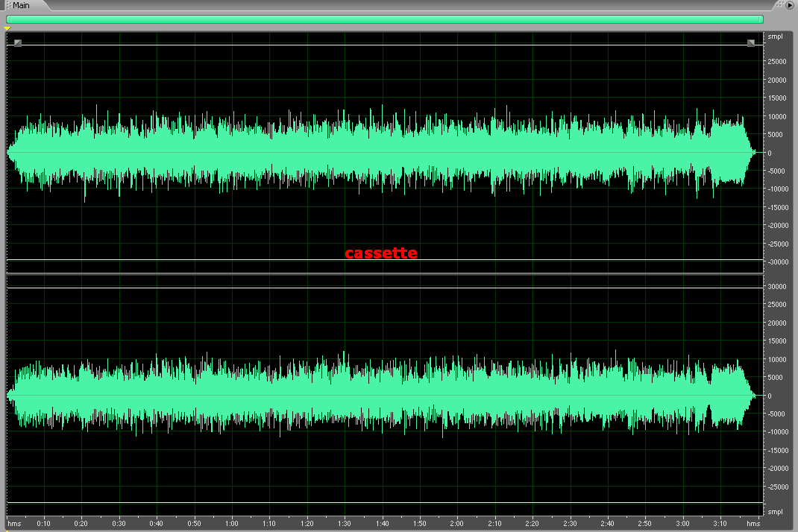This screenshot has width=798, height=532.
Task: Click the 1:30 mark on time ruler
Action: click(x=345, y=523)
